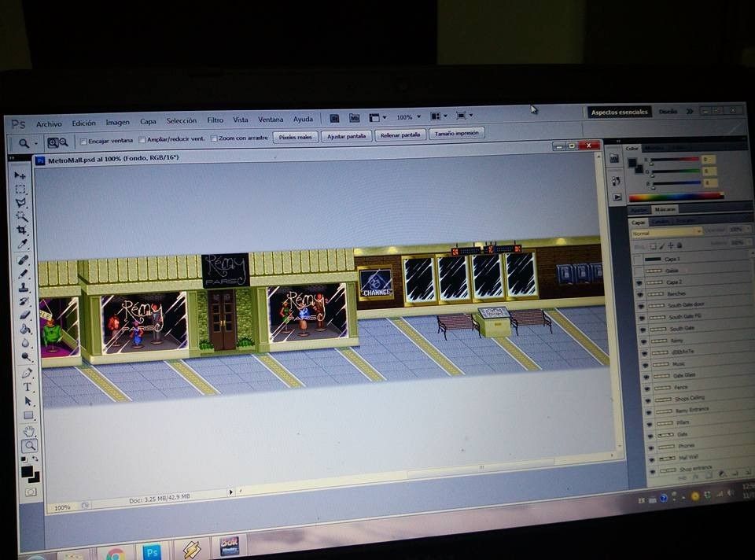Screen dimensions: 755x560
Task: Click the Rellenar pantalla button
Action: coord(400,134)
